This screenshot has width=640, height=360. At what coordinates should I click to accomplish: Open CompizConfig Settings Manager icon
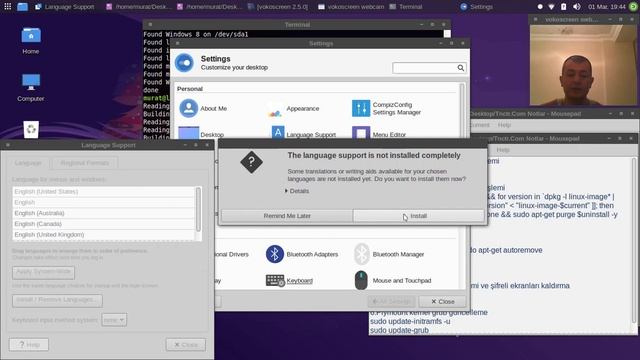[361, 108]
